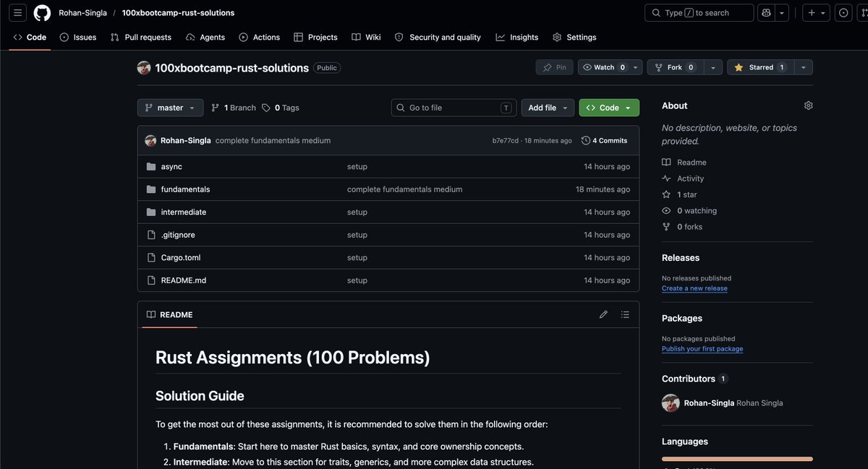Click Publish your first package link
Screen dimensions: 868x469
(x=702, y=349)
